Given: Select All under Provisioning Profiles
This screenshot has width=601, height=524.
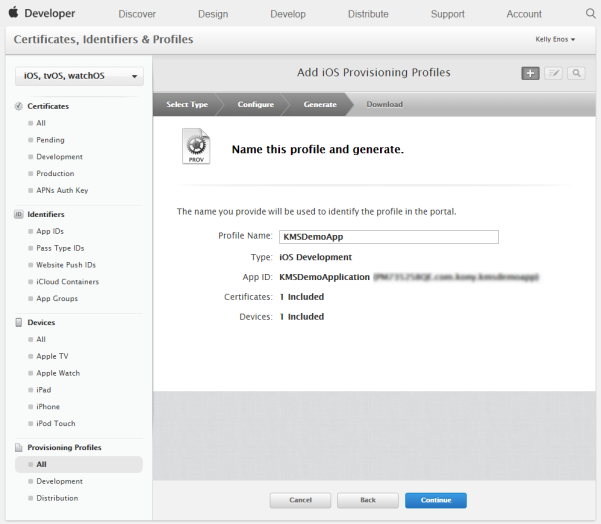Looking at the screenshot, I should 79,464.
